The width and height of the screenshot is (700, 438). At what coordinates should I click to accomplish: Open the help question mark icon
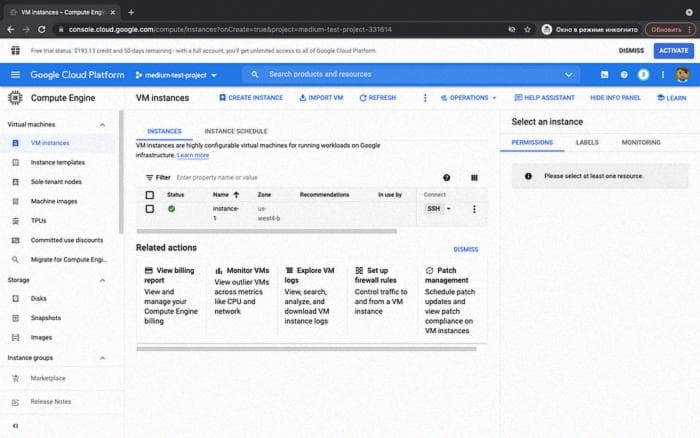624,75
